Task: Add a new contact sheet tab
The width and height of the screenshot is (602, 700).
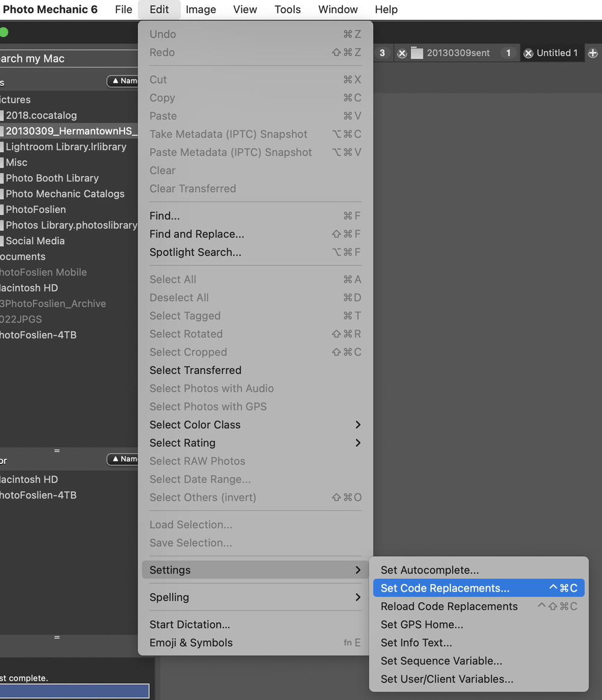Action: [x=592, y=53]
